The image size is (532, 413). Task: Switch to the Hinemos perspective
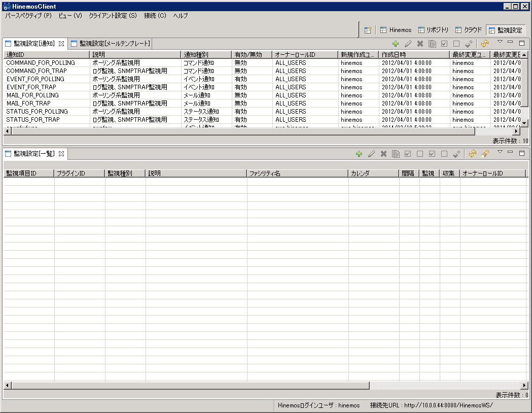click(x=396, y=30)
